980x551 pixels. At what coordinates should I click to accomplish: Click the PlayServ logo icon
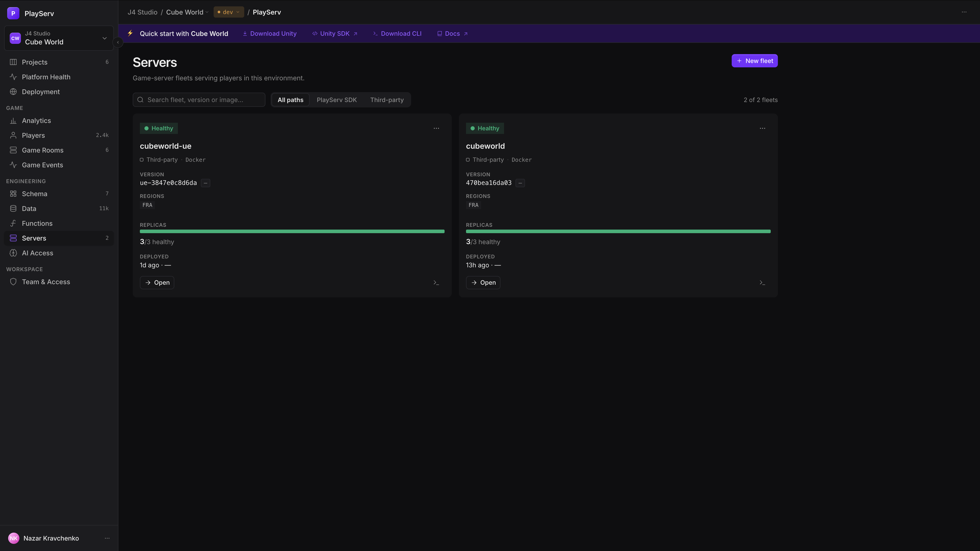[x=13, y=13]
